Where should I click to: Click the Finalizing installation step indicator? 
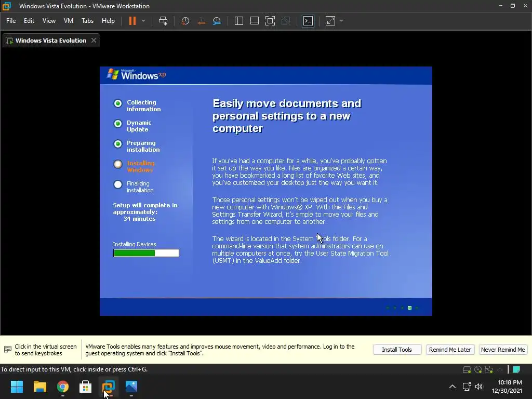(118, 184)
